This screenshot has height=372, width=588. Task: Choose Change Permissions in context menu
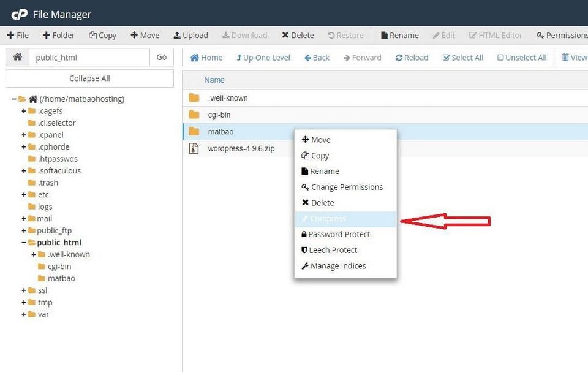tap(345, 187)
